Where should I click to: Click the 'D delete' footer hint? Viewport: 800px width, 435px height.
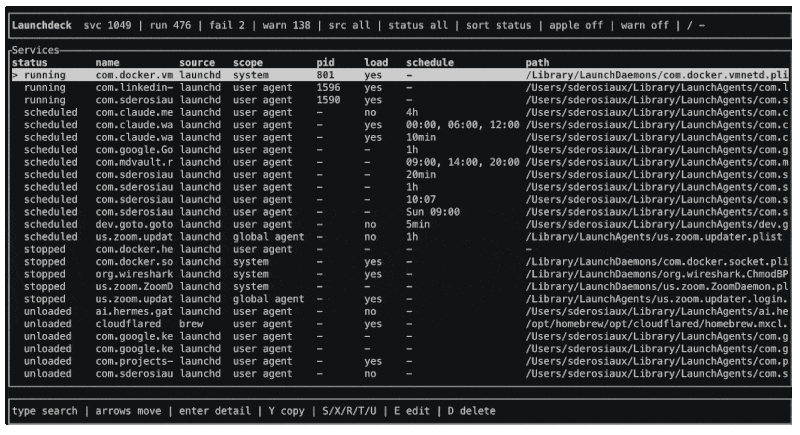click(471, 411)
